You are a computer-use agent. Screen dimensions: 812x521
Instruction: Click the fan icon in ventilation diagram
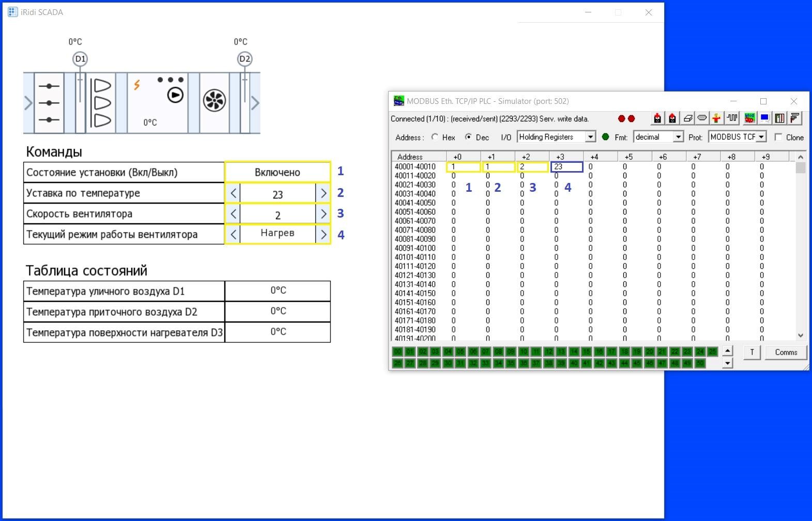(214, 101)
